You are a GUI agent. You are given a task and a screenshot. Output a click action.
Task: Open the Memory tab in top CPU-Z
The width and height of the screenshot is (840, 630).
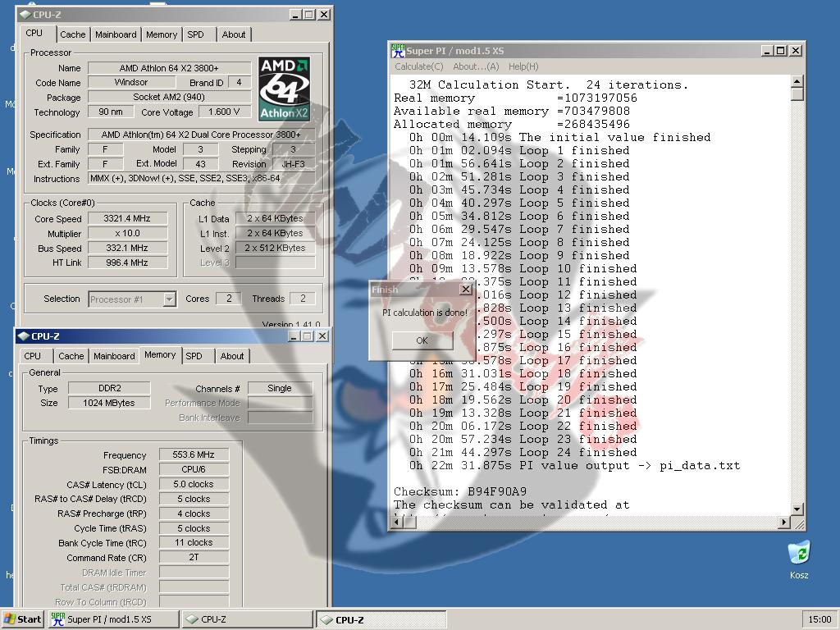click(x=162, y=34)
